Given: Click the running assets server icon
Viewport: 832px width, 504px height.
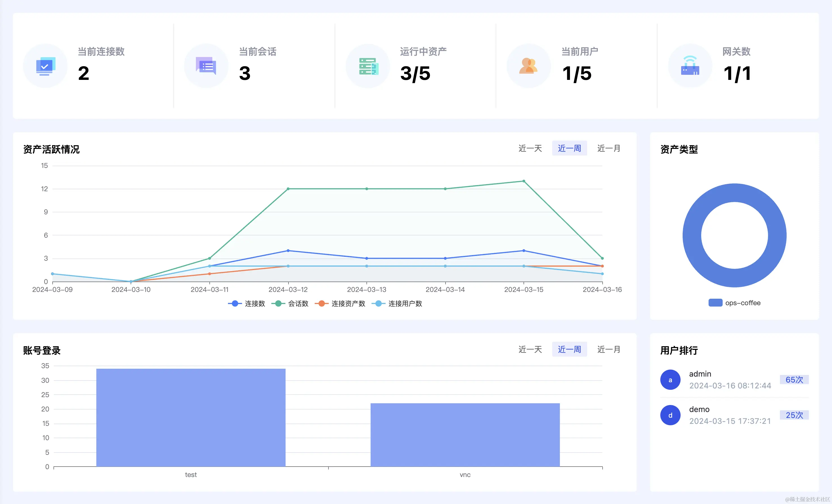Looking at the screenshot, I should tap(368, 66).
